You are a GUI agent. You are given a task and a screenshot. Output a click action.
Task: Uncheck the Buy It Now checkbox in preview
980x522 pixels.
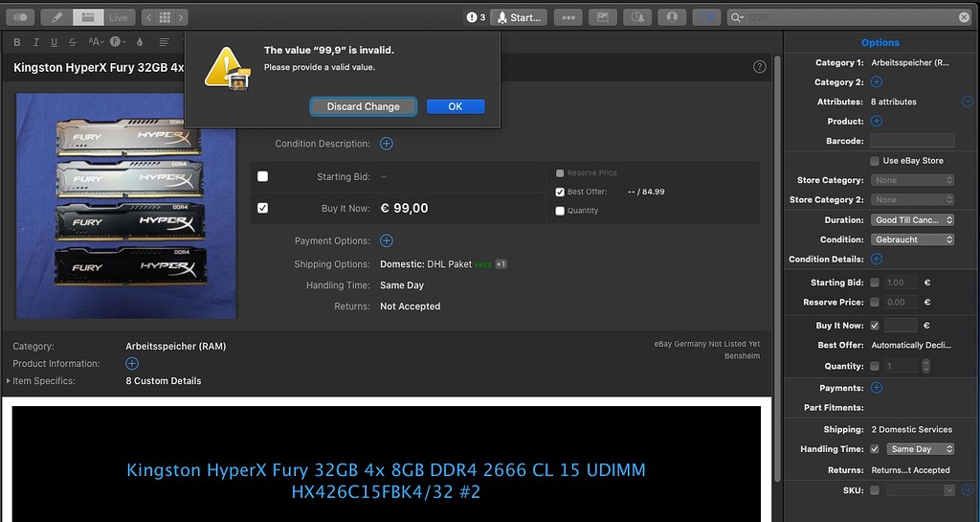[262, 208]
